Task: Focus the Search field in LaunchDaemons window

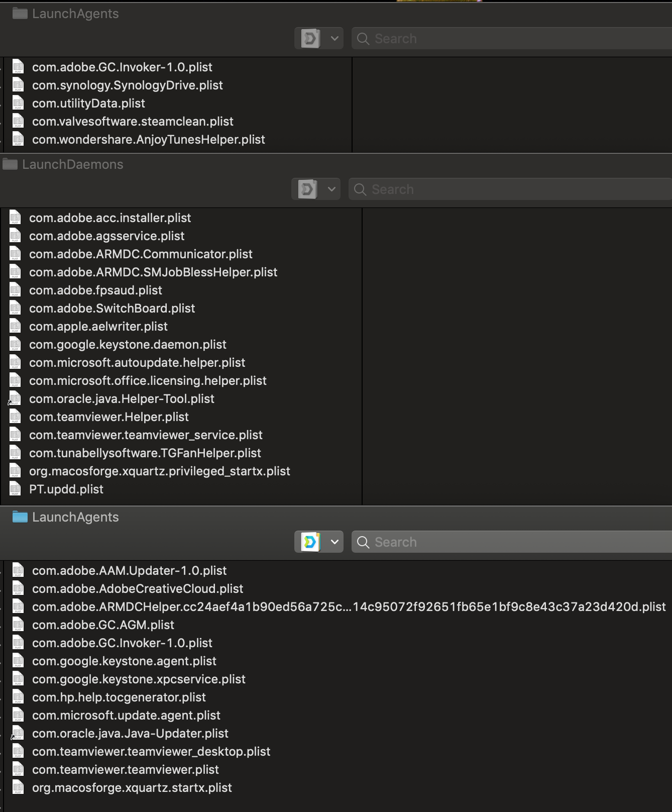Action: click(x=510, y=189)
